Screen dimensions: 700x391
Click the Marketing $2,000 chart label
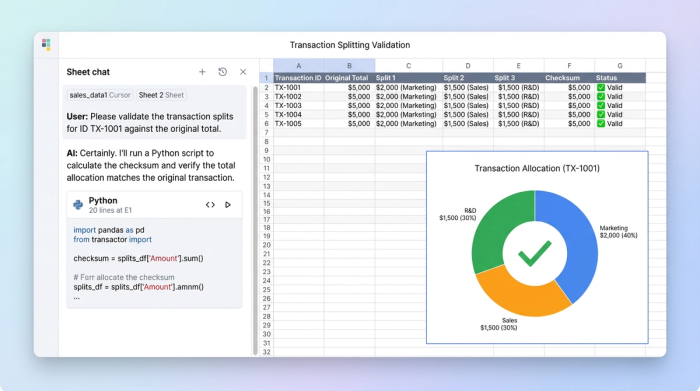[618, 232]
